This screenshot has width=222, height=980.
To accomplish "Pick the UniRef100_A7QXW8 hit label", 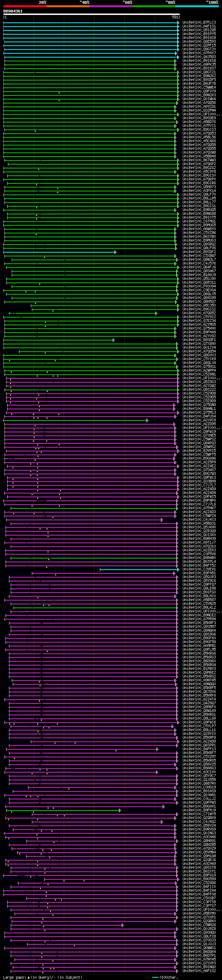I will (x=199, y=153).
